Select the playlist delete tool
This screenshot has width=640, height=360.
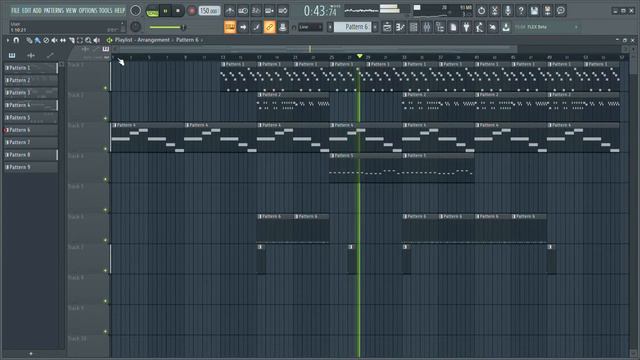click(46, 40)
